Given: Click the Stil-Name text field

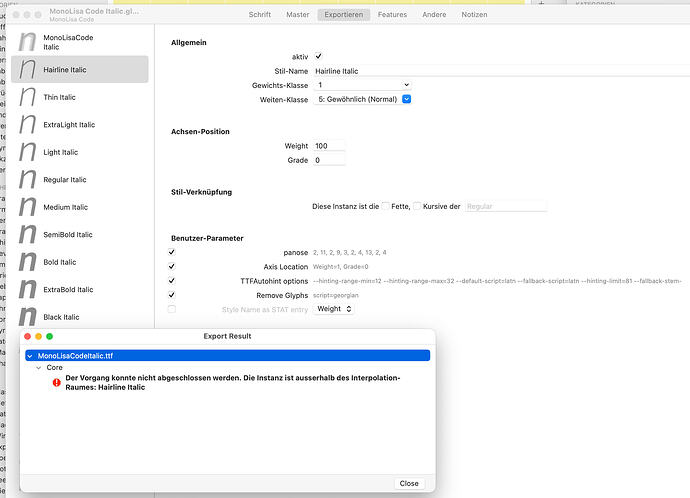Looking at the screenshot, I should [x=501, y=71].
